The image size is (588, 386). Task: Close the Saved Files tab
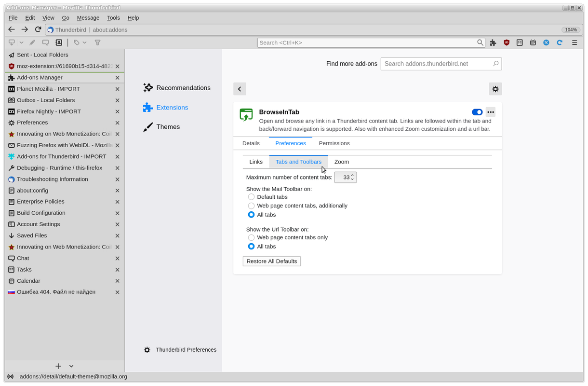(117, 235)
